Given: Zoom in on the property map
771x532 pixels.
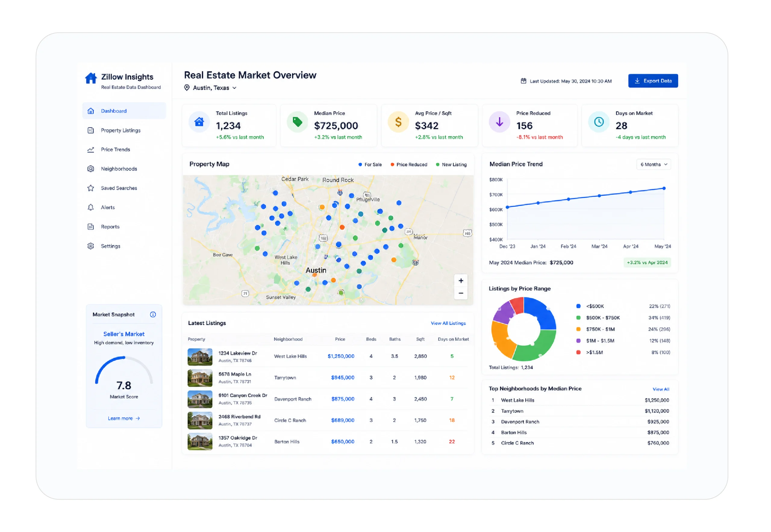Looking at the screenshot, I should [x=461, y=281].
